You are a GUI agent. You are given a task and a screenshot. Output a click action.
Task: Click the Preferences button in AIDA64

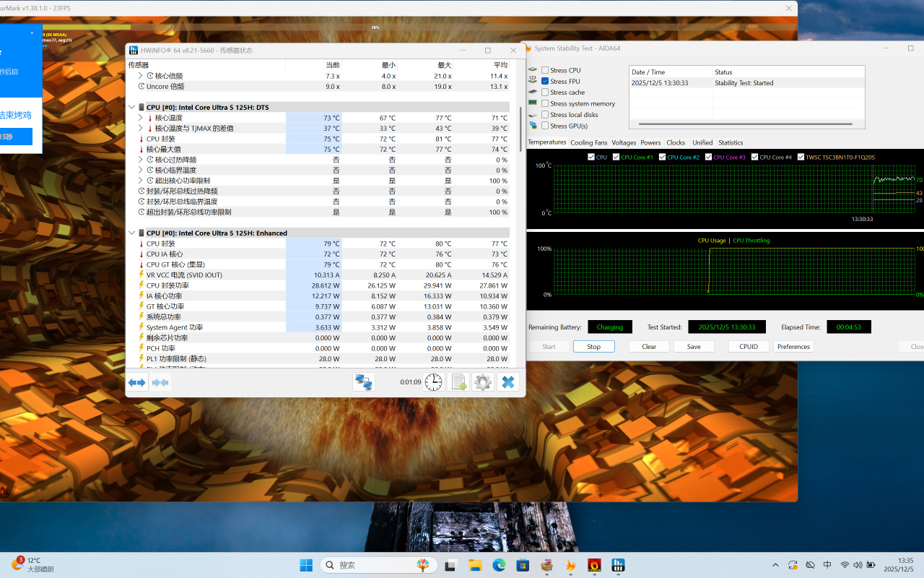793,347
